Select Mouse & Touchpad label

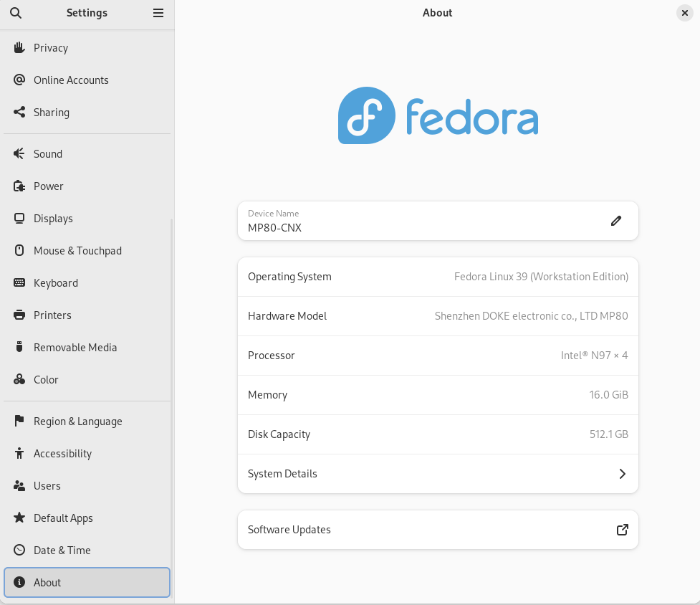tap(77, 251)
